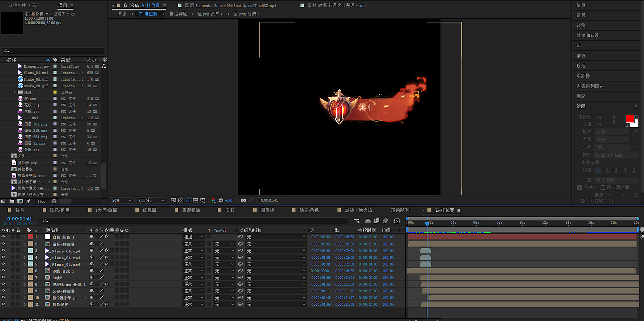The height and width of the screenshot is (321, 644).
Task: Open the show channel RGB color icon
Action: tap(213, 200)
